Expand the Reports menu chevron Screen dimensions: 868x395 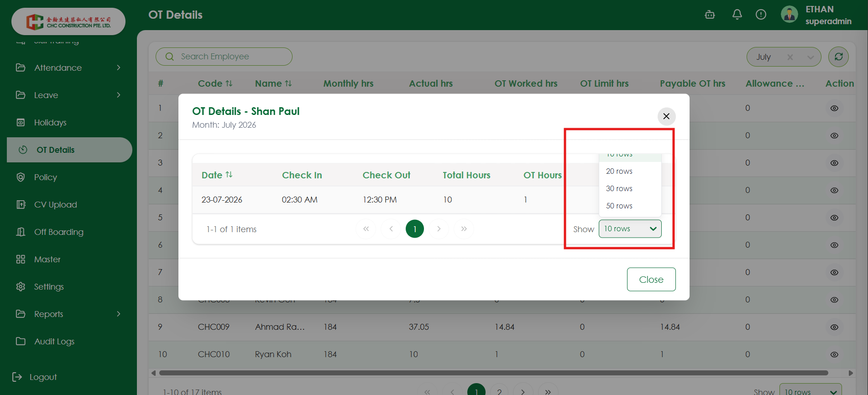coord(119,314)
